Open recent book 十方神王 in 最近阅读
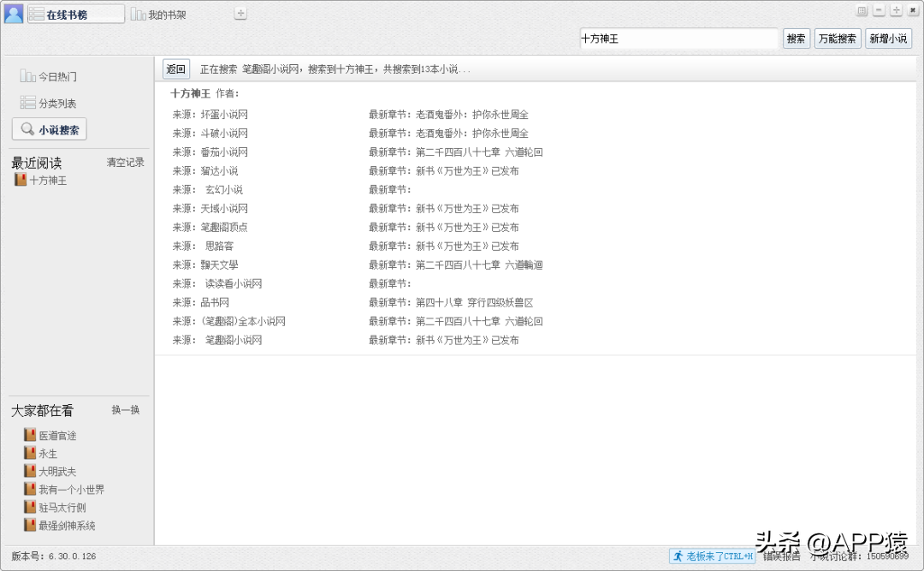Screen dimensions: 924x571 tap(41, 180)
